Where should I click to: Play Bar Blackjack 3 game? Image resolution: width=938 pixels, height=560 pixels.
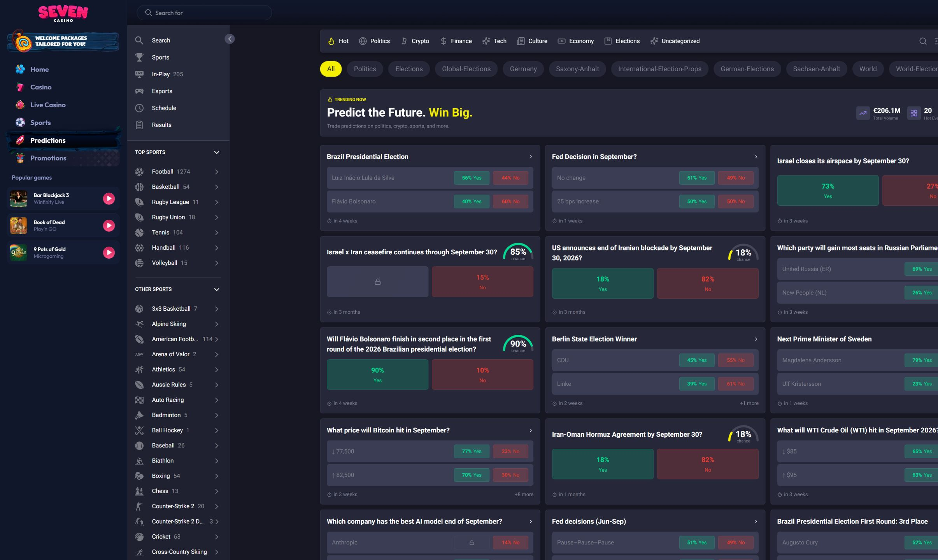click(x=109, y=199)
